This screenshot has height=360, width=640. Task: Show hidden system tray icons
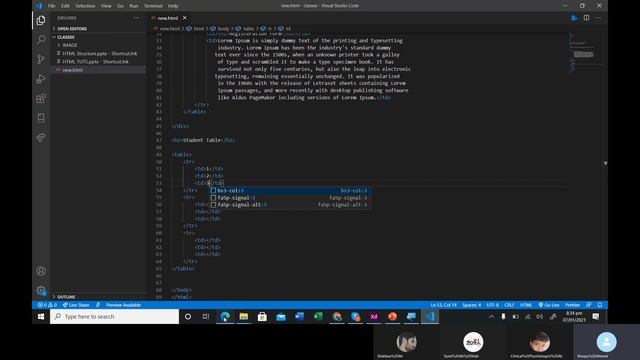[x=491, y=316]
